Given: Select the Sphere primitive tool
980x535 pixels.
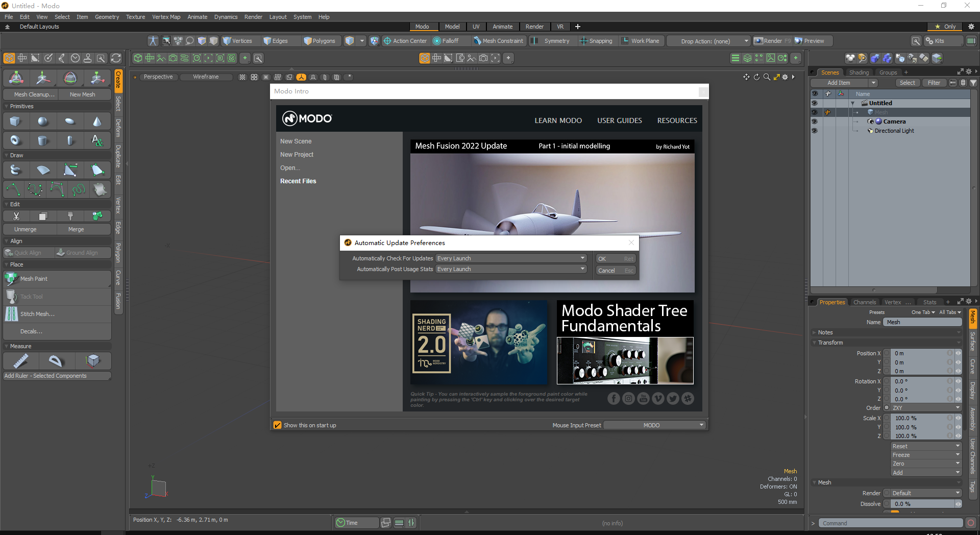Looking at the screenshot, I should (x=43, y=121).
